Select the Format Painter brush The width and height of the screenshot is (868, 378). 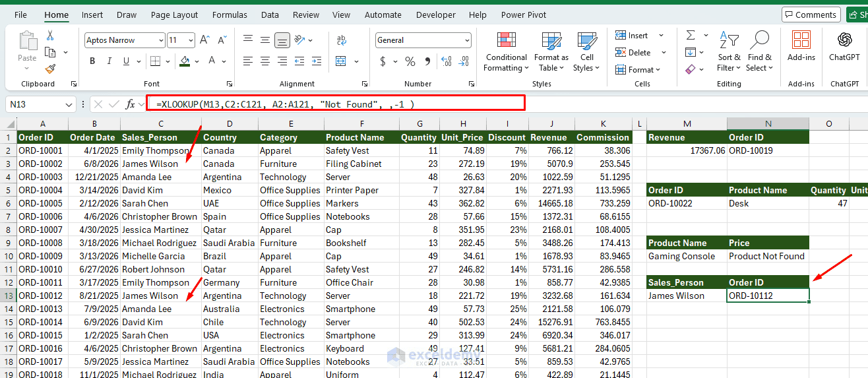tap(50, 69)
